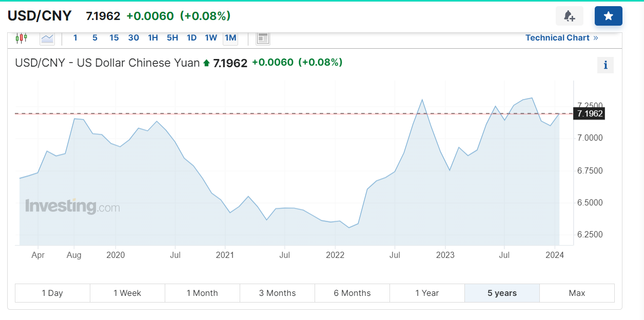
Task: Add USD/CNY to watchlist with star
Action: (x=608, y=16)
